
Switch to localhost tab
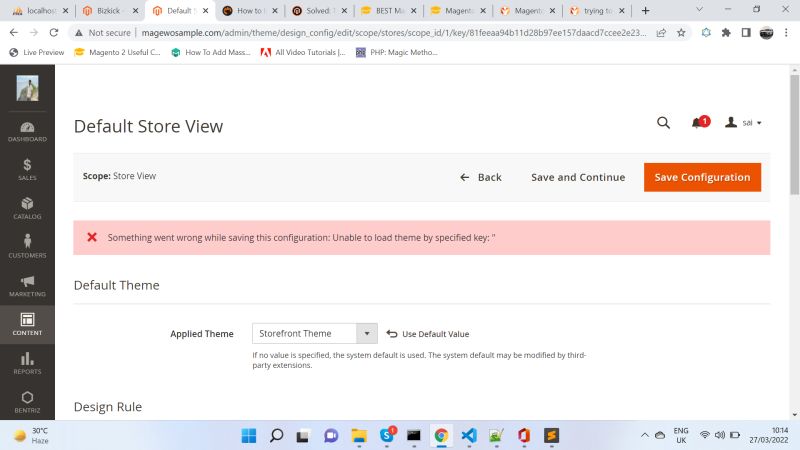click(x=41, y=11)
